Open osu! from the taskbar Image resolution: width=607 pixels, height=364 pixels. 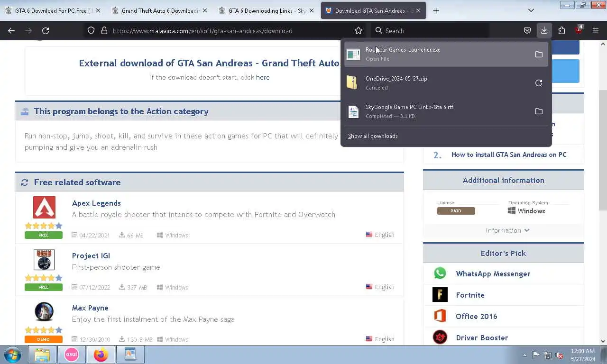tap(72, 355)
